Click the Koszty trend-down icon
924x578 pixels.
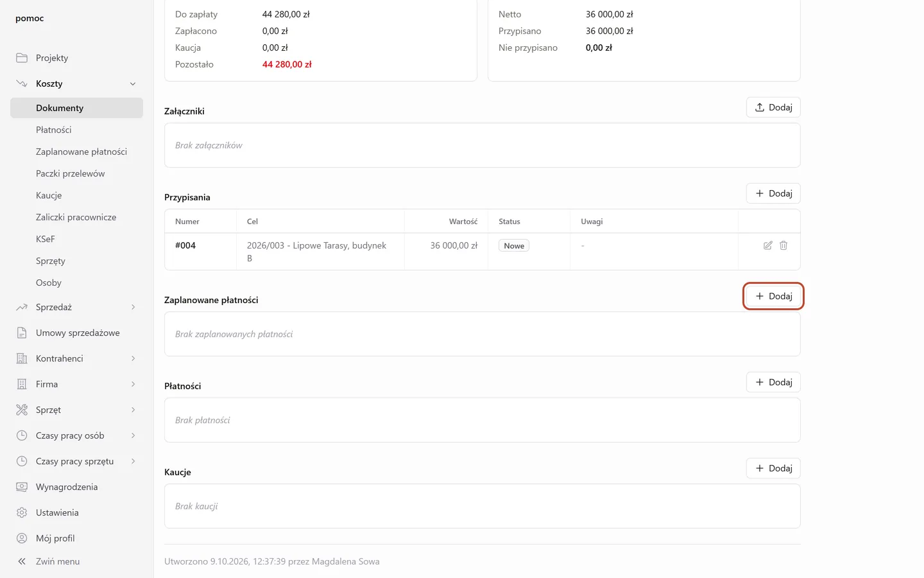pos(22,83)
